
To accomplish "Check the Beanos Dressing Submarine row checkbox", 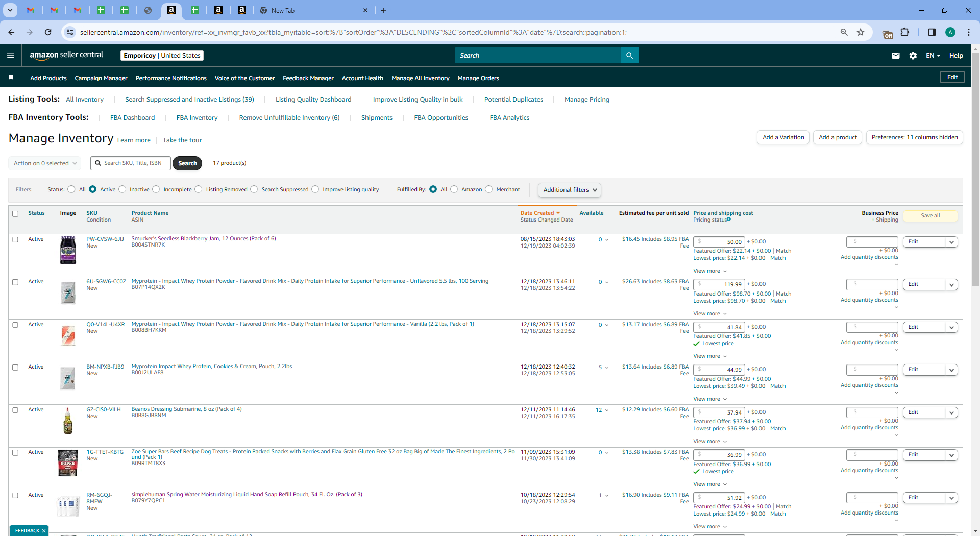I will (15, 410).
